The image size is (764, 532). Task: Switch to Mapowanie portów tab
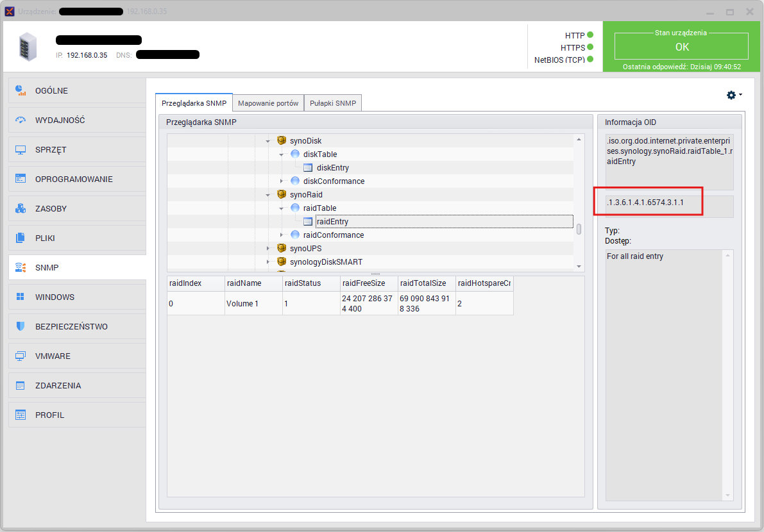pos(267,103)
